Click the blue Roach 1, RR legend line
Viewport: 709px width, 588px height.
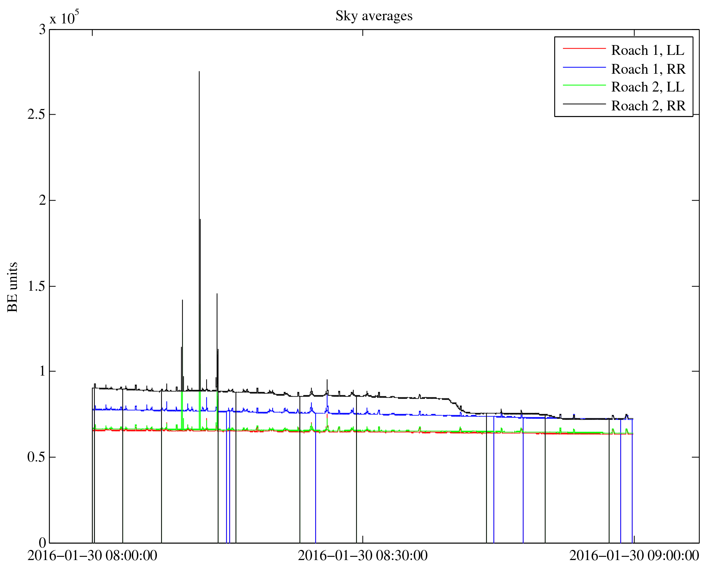coord(584,67)
